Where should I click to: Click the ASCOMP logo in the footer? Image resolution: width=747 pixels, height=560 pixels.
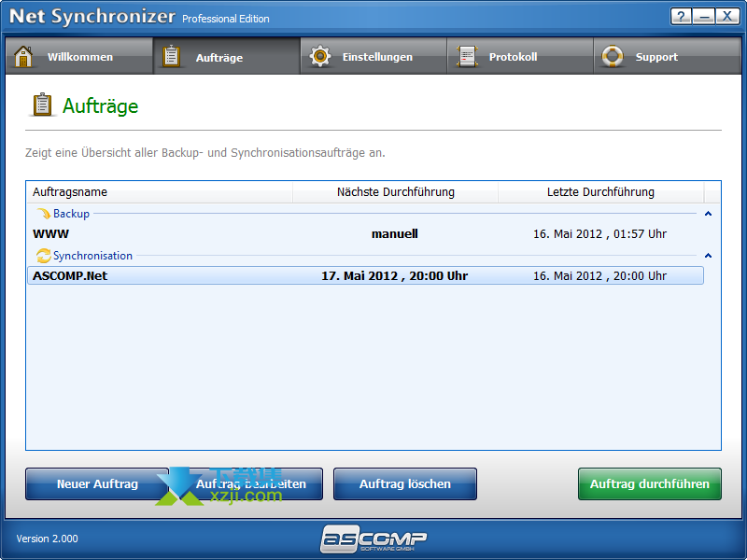373,539
